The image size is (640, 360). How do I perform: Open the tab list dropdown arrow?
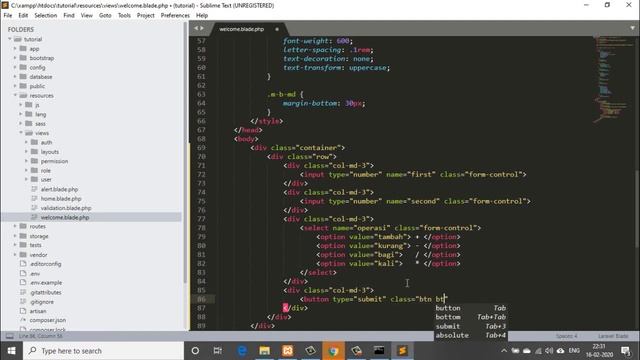(632, 28)
